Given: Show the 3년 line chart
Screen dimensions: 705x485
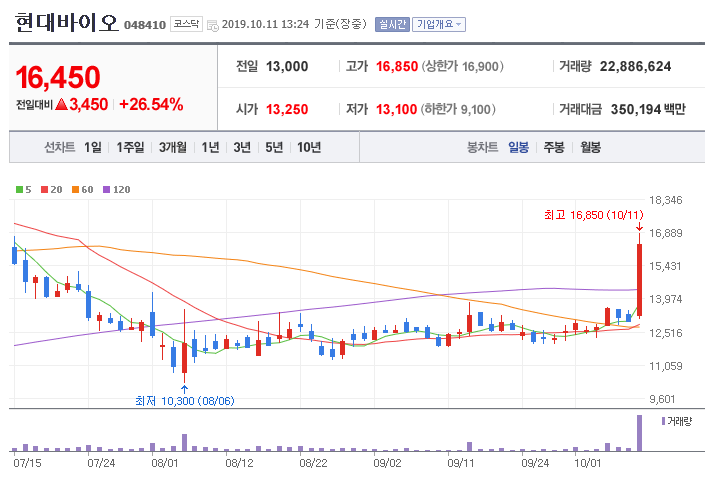Looking at the screenshot, I should [242, 147].
